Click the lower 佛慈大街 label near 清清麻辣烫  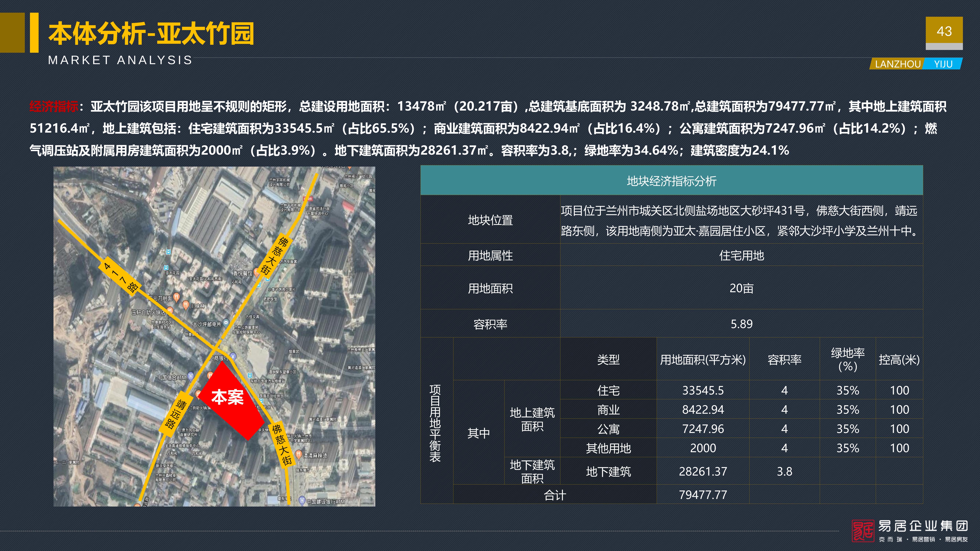point(282,444)
